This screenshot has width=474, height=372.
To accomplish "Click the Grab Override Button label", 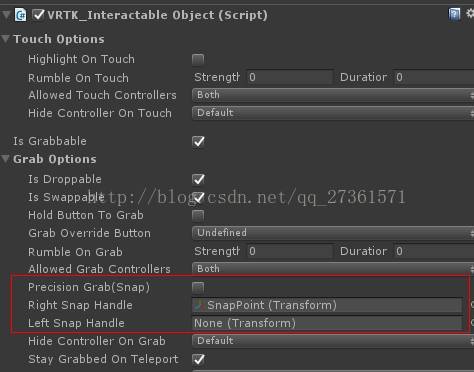I will [x=89, y=233].
